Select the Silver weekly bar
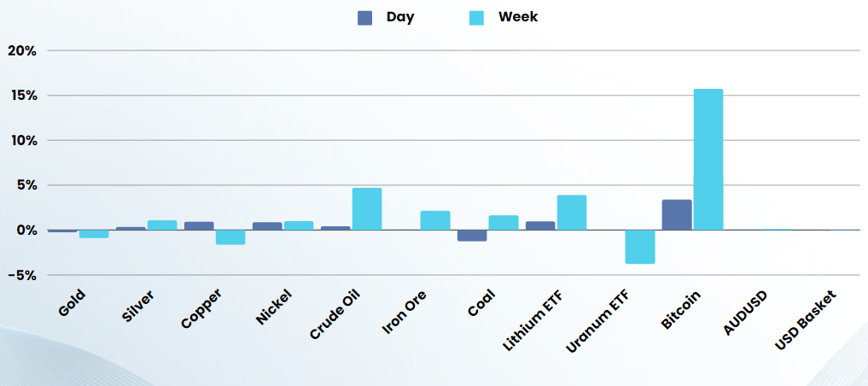Image resolution: width=868 pixels, height=386 pixels. pos(162,225)
